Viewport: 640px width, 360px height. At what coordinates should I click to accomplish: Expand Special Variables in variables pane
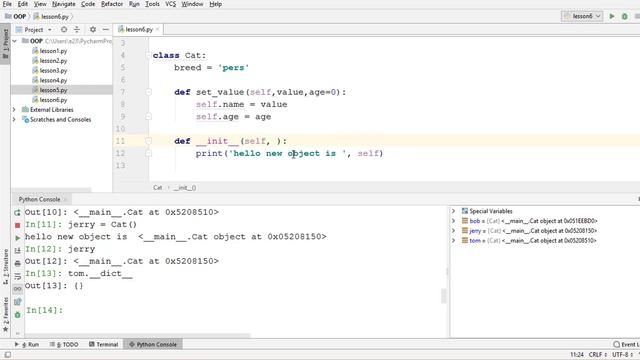coord(453,211)
